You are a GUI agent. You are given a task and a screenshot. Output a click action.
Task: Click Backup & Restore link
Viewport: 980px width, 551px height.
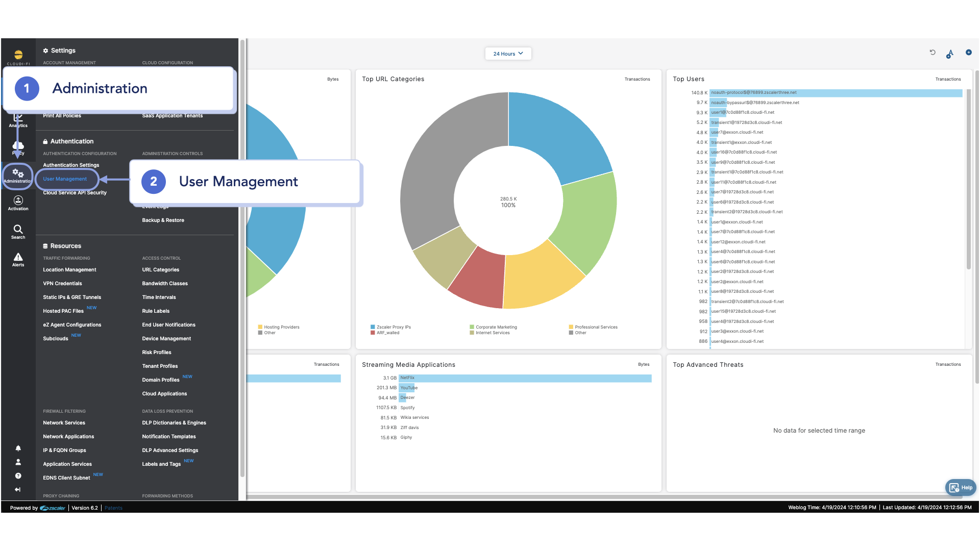pyautogui.click(x=163, y=220)
